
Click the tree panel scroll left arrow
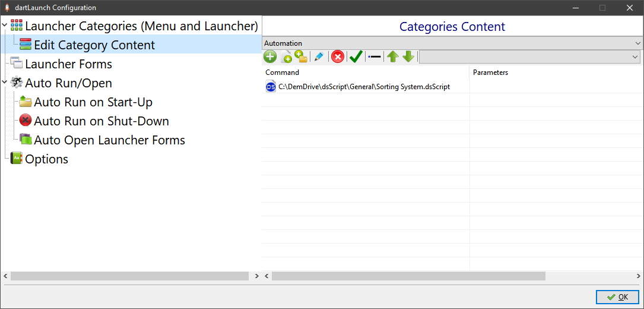pyautogui.click(x=5, y=276)
